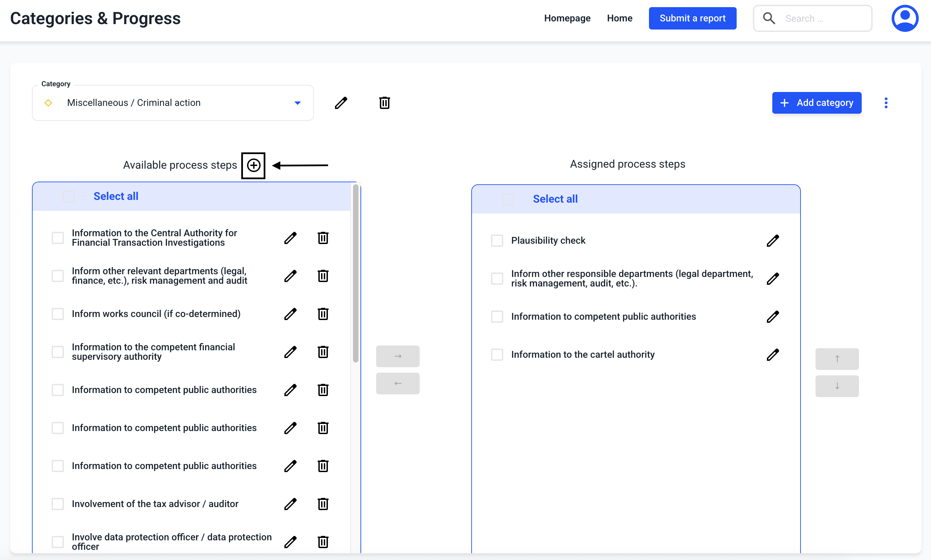Delete the Central Authority for Financial Transaction step
Image resolution: width=931 pixels, height=560 pixels.
pyautogui.click(x=322, y=238)
